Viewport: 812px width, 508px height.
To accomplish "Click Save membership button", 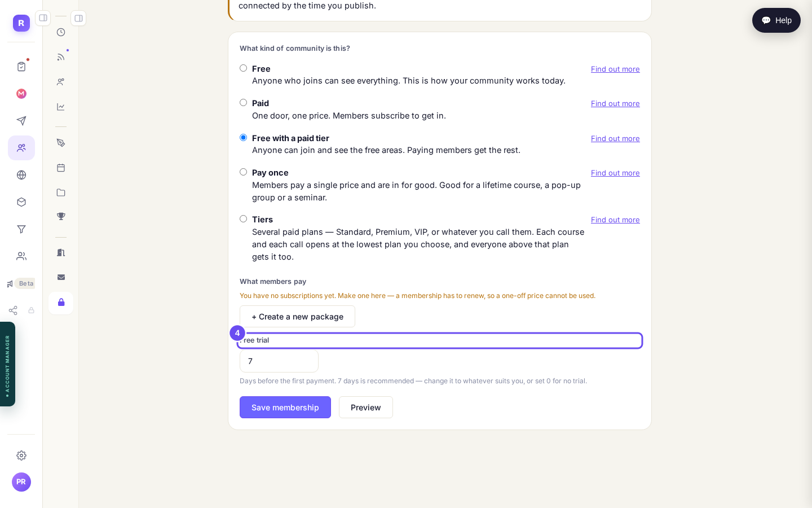I will coord(285,408).
